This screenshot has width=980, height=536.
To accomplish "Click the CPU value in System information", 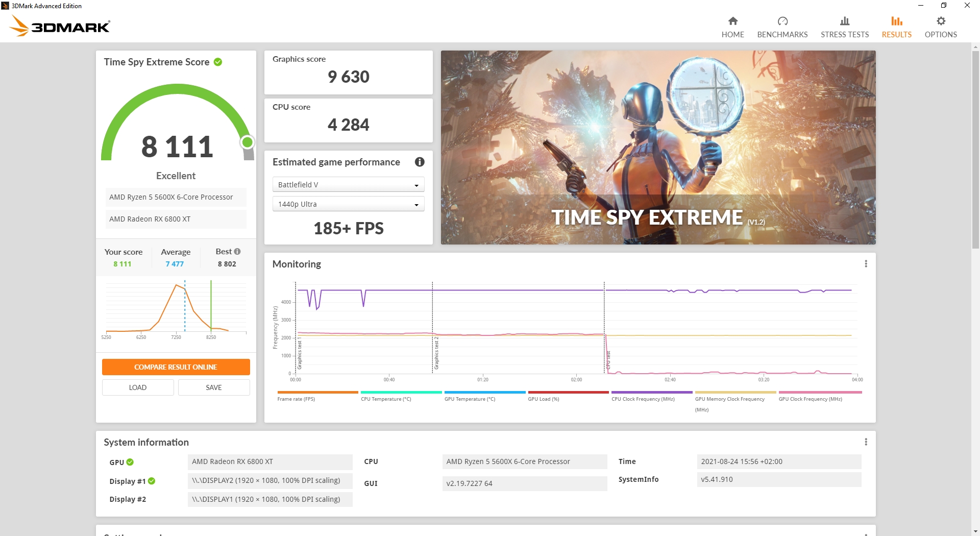I will coord(525,461).
